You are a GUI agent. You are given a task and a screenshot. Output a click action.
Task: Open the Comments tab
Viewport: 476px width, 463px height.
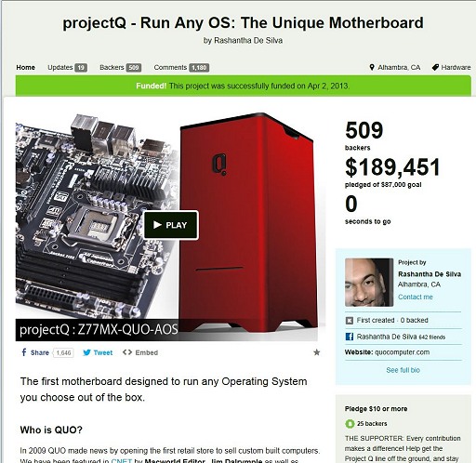181,67
